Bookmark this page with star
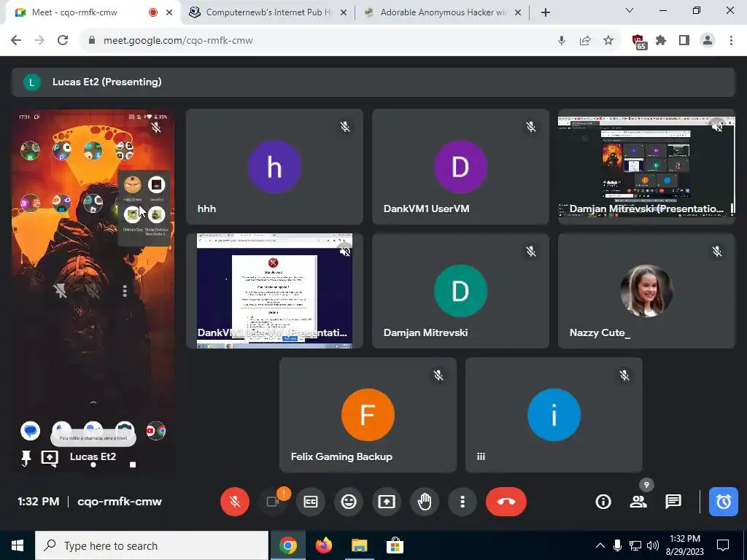 [608, 41]
